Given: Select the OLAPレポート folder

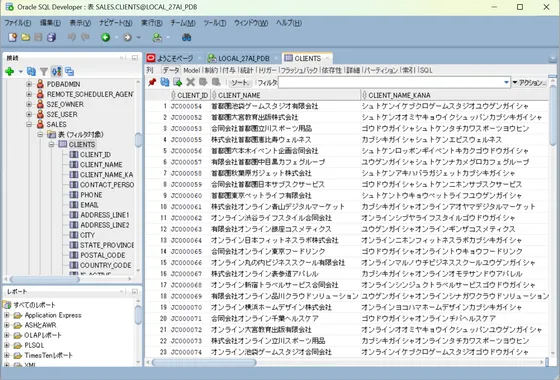Looking at the screenshot, I should pyautogui.click(x=43, y=335).
